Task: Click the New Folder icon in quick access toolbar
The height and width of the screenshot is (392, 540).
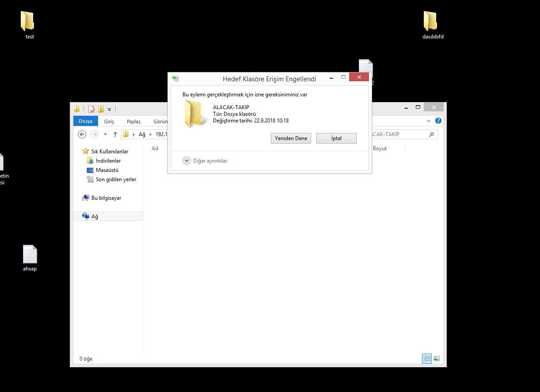Action: [x=101, y=109]
